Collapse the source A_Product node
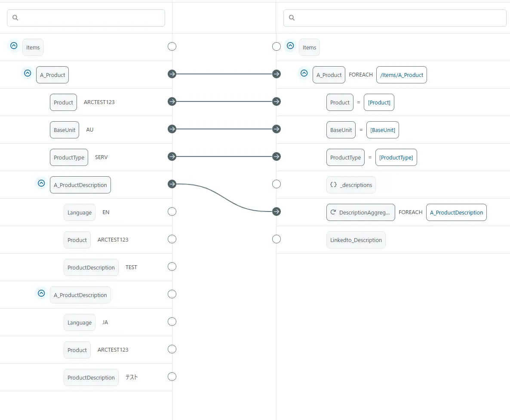Image resolution: width=510 pixels, height=420 pixels. point(28,73)
